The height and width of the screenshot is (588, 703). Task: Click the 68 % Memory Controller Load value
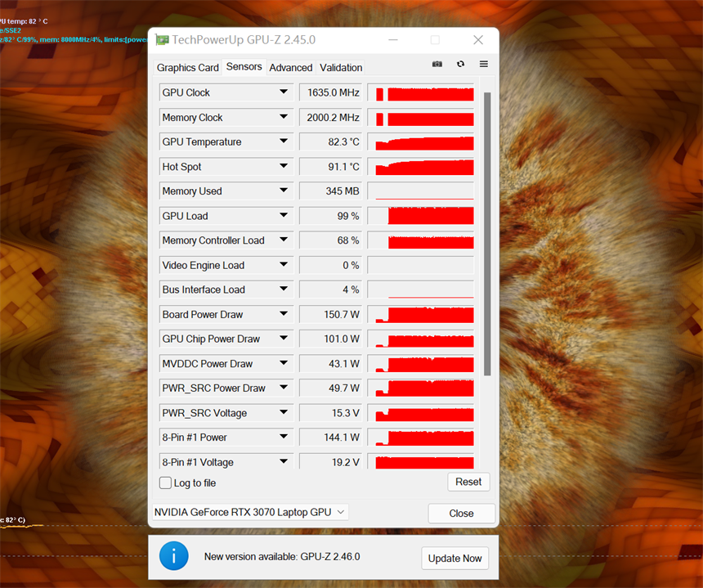coord(331,240)
